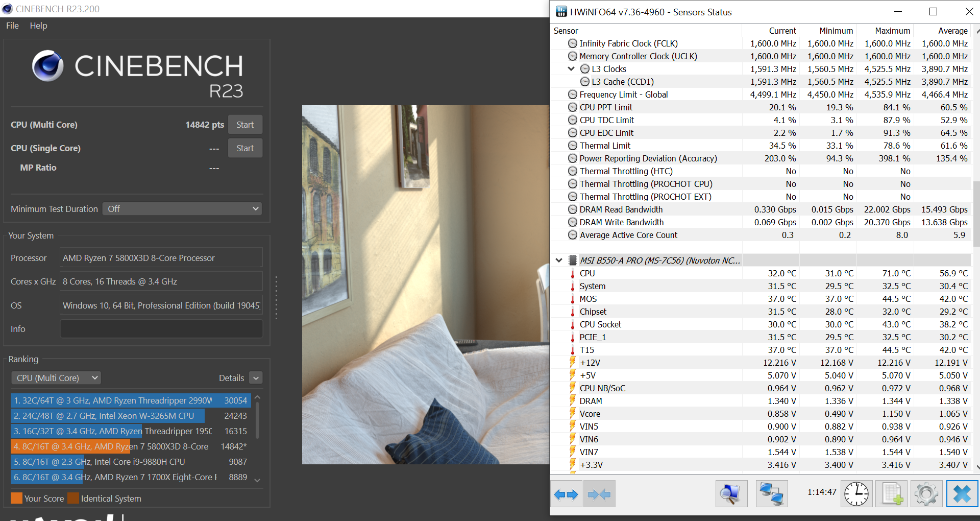This screenshot has height=521, width=980.
Task: Click the Thermal Limit sensor icon
Action: coord(573,146)
